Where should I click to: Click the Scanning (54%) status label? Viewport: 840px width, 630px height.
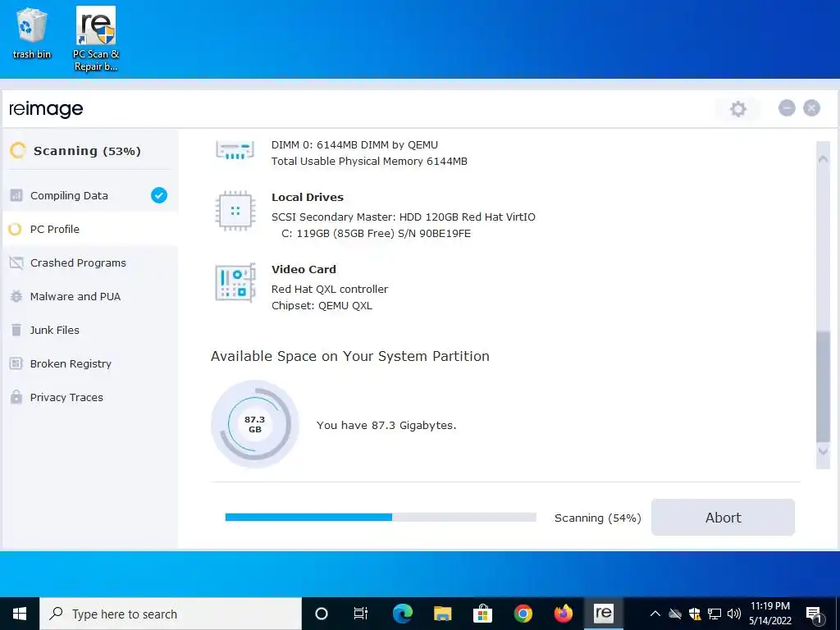pos(598,518)
